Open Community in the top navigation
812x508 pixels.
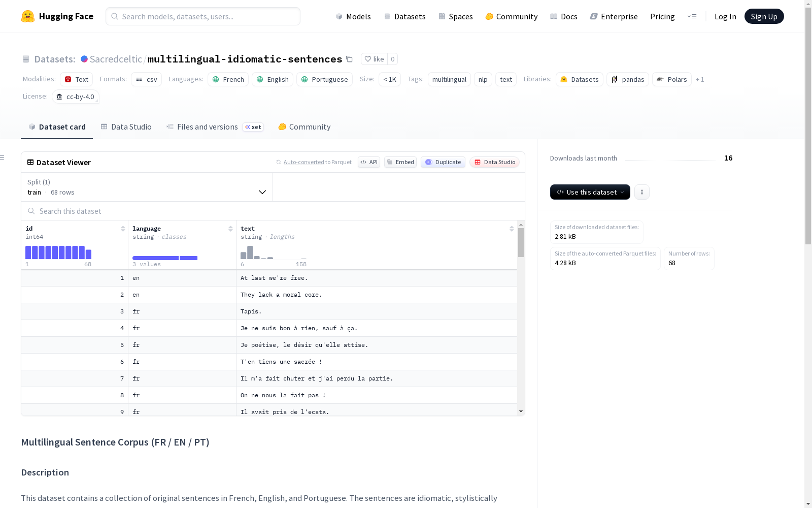point(512,16)
